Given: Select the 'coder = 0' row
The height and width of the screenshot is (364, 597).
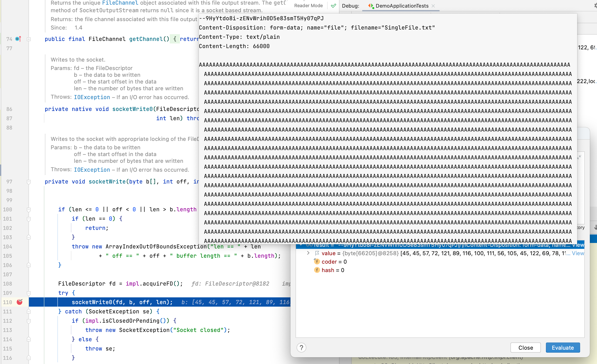Looking at the screenshot, I should point(440,262).
